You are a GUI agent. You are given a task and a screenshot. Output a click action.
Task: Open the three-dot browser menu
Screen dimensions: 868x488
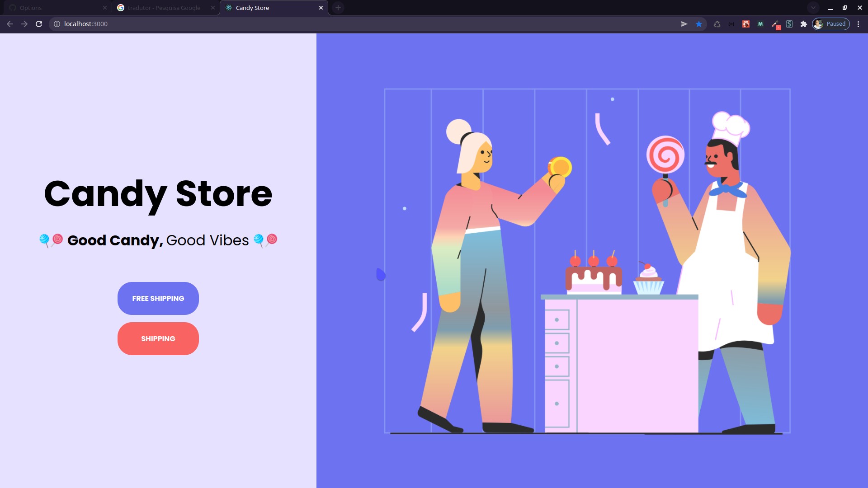click(858, 24)
